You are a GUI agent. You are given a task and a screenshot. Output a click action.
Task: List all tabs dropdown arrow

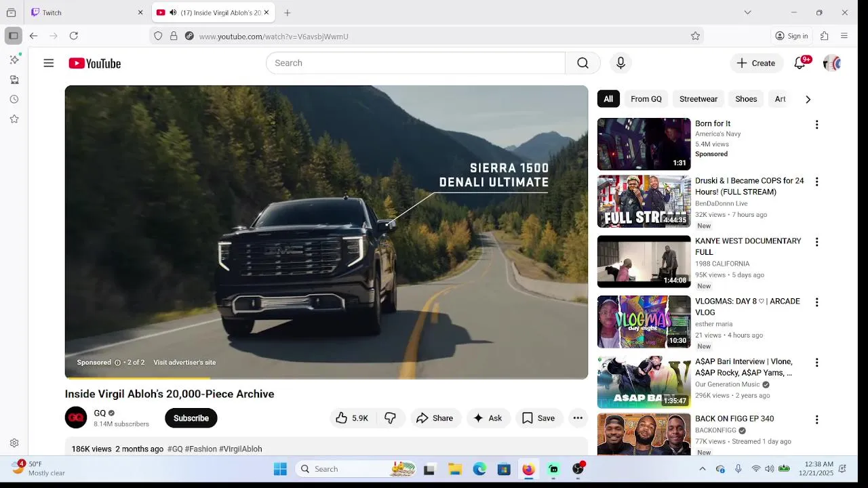(x=747, y=12)
